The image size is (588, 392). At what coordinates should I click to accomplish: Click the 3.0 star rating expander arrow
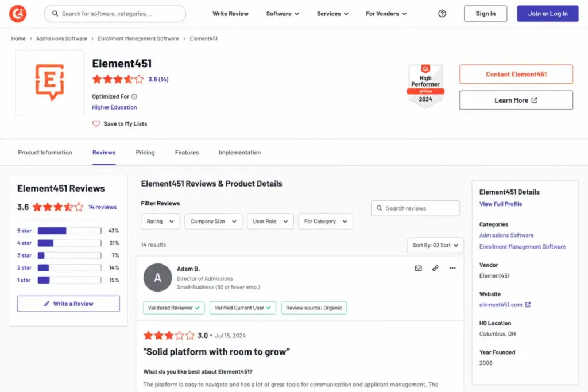(211, 336)
